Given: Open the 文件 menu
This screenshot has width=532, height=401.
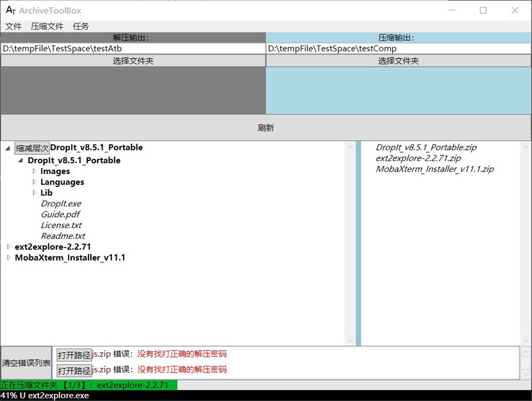Looking at the screenshot, I should pyautogui.click(x=13, y=26).
